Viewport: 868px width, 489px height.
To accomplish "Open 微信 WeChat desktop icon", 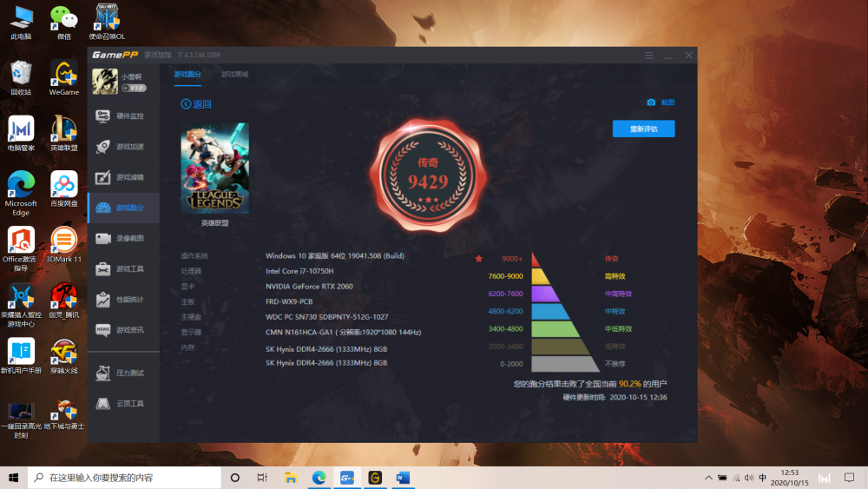I will click(x=63, y=23).
